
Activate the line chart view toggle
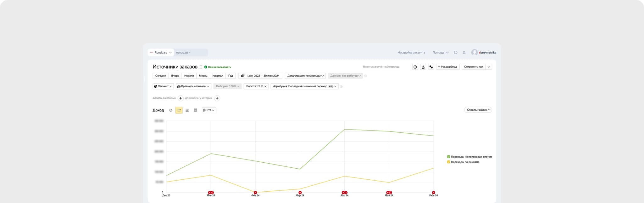[179, 110]
